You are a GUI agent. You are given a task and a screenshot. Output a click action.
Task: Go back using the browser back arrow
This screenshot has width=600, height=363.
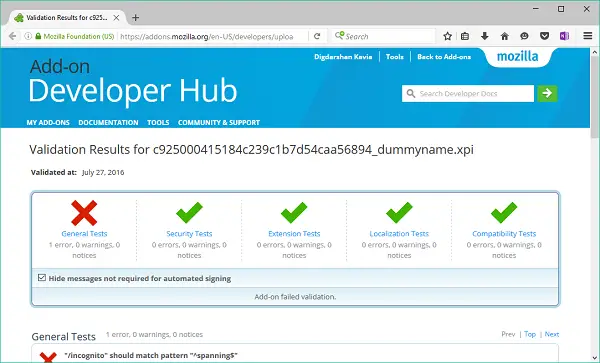pyautogui.click(x=12, y=36)
